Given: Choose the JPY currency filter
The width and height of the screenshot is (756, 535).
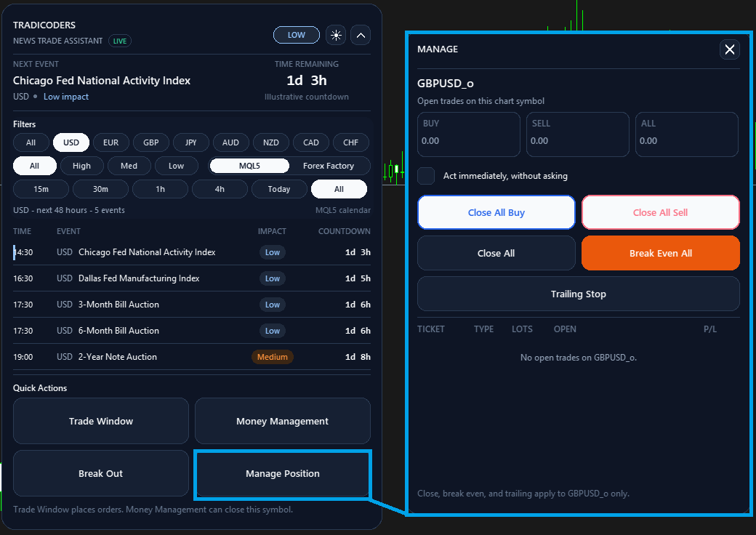Looking at the screenshot, I should coord(191,142).
